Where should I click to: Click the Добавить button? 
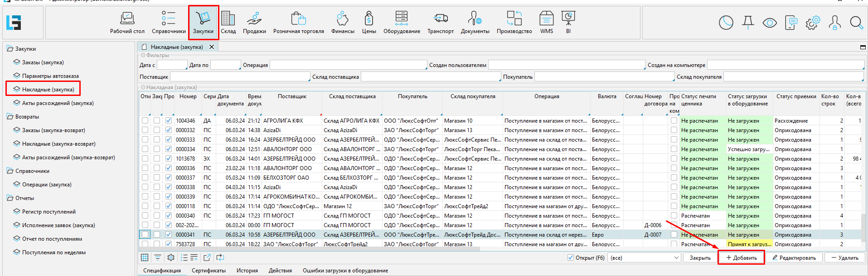click(741, 257)
